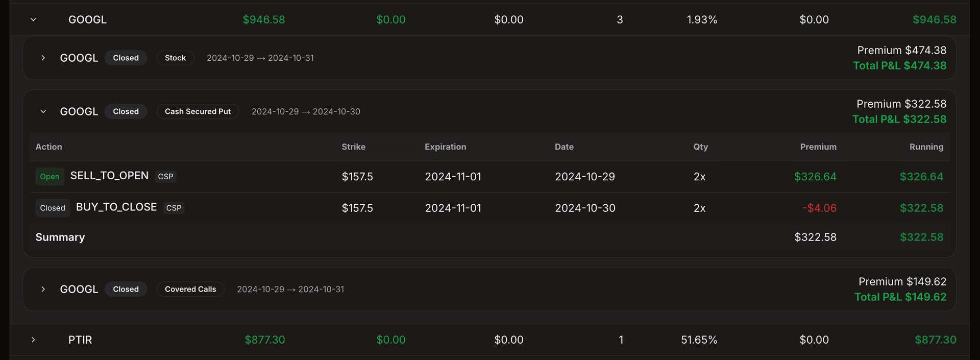Select the Closed badge beside Covered Calls

(126, 289)
